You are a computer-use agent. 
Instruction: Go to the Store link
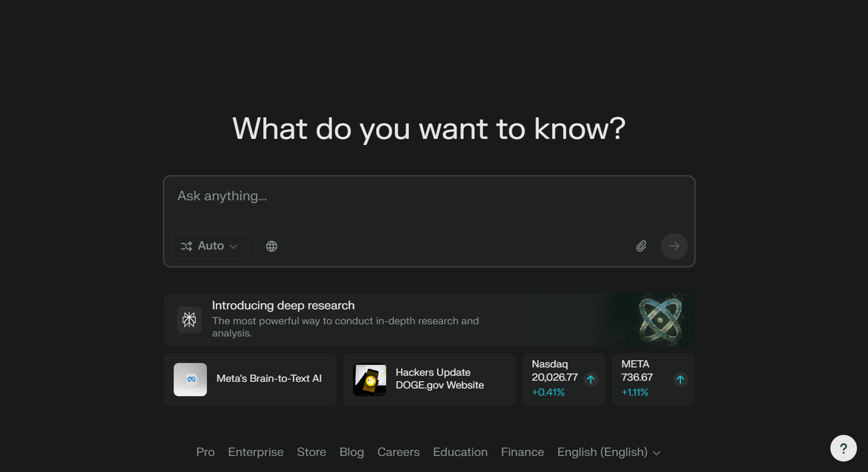tap(311, 452)
